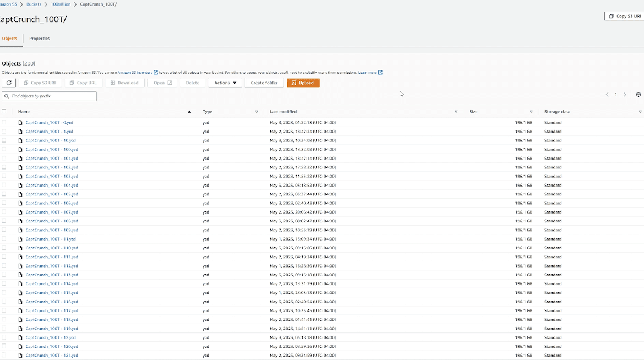
Task: Click the Download button in objects toolbar
Action: (x=125, y=83)
